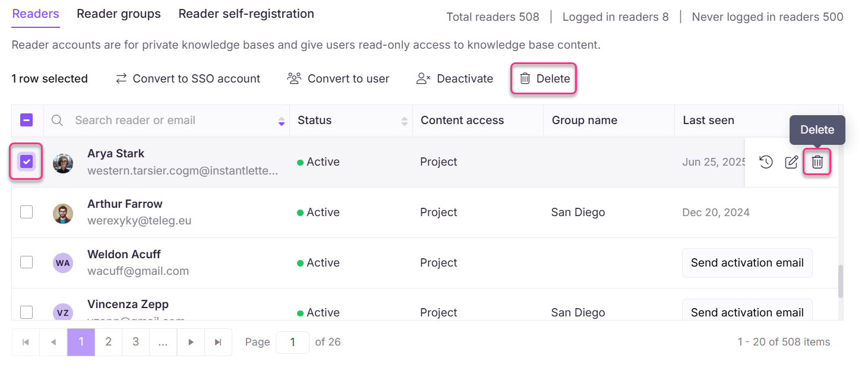Send activation email to Vincenza Zepp
The width and height of the screenshot is (868, 374).
(x=747, y=312)
